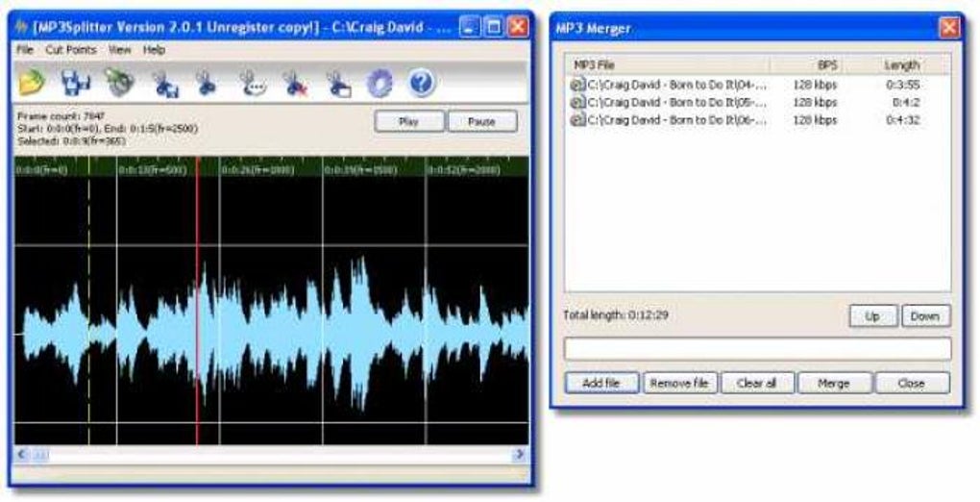This screenshot has height=502, width=980.
Task: Click the file icon of the 05- track row
Action: tap(577, 102)
